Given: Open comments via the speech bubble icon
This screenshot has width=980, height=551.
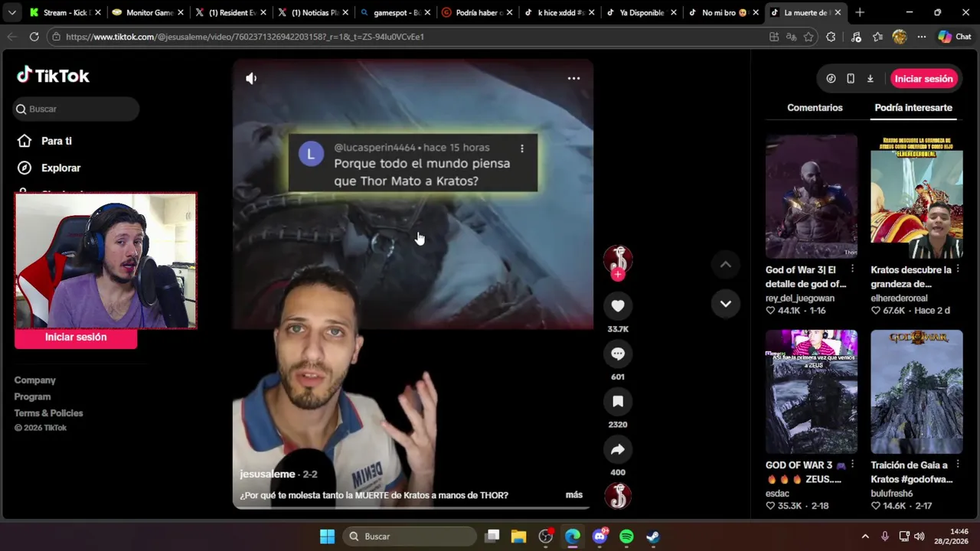Looking at the screenshot, I should 618,354.
